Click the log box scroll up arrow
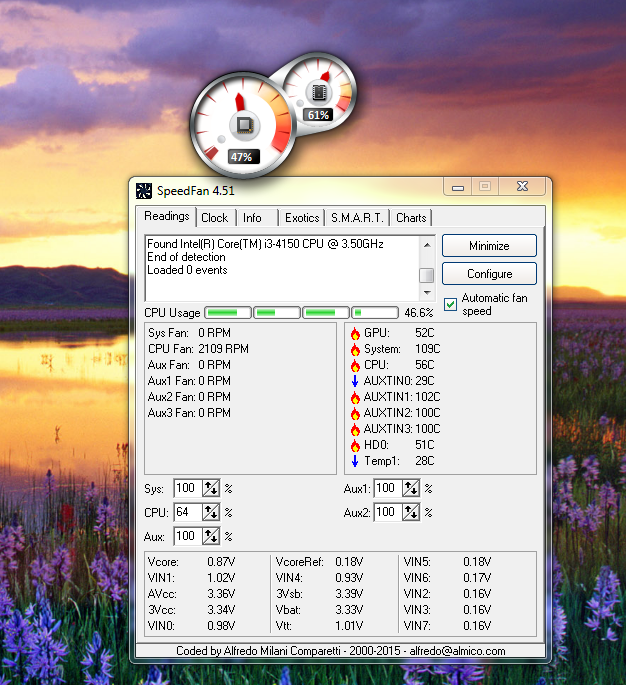 [427, 245]
